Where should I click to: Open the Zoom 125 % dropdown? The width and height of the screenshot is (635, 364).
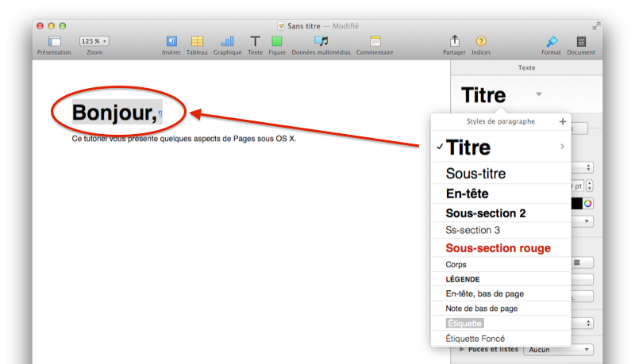tap(94, 41)
